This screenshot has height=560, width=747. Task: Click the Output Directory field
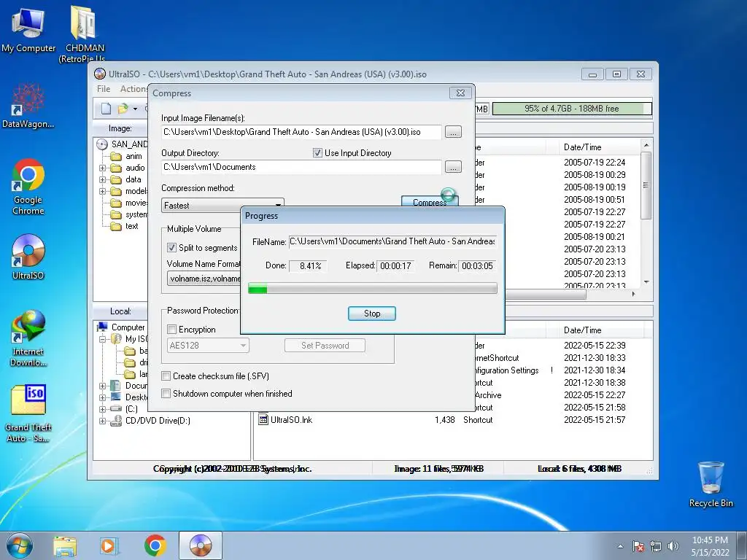pyautogui.click(x=301, y=167)
